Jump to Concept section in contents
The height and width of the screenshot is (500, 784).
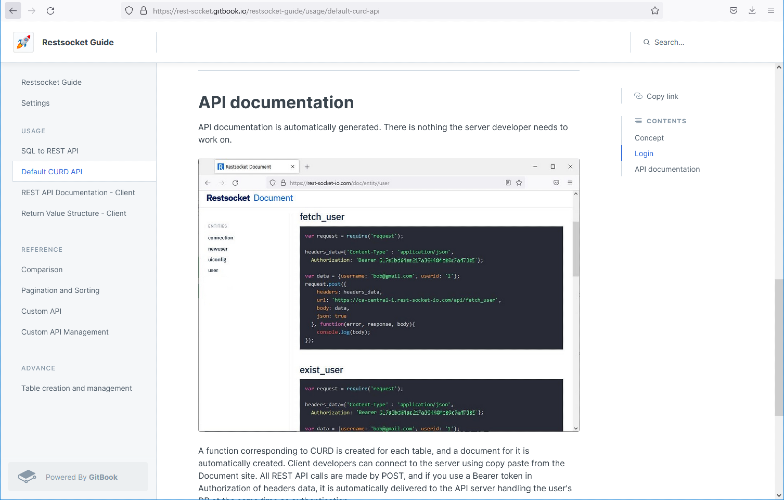(x=649, y=137)
